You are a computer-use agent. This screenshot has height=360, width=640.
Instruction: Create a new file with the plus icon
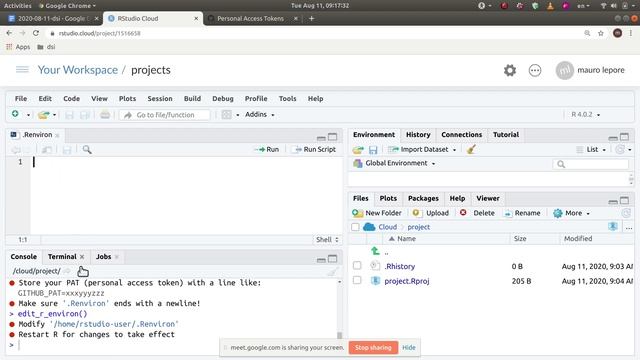[15, 114]
